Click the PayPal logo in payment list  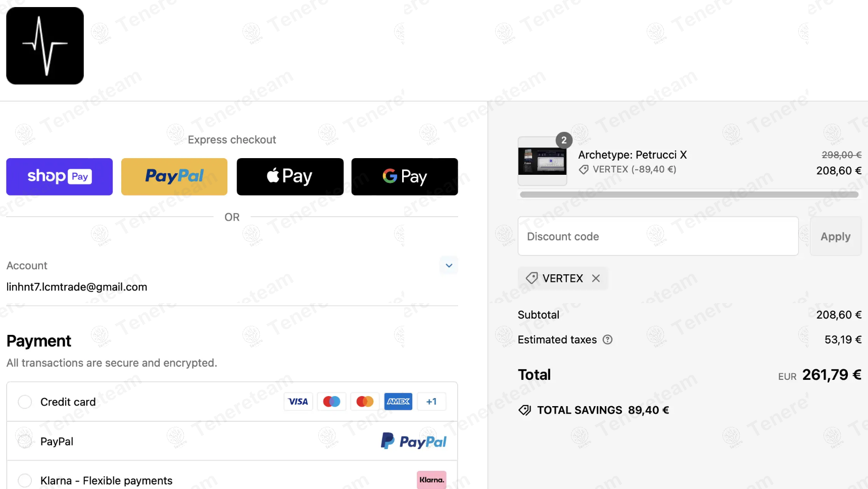(414, 442)
